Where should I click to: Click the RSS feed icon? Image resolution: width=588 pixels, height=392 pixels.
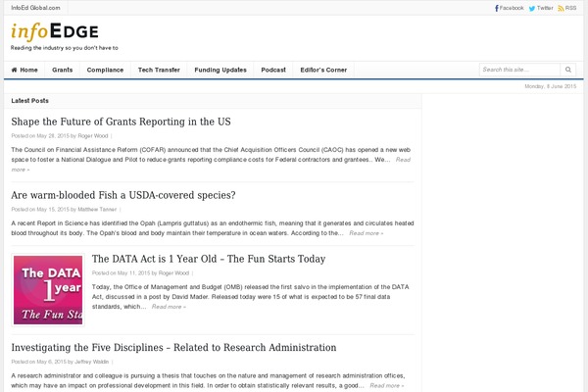(561, 8)
